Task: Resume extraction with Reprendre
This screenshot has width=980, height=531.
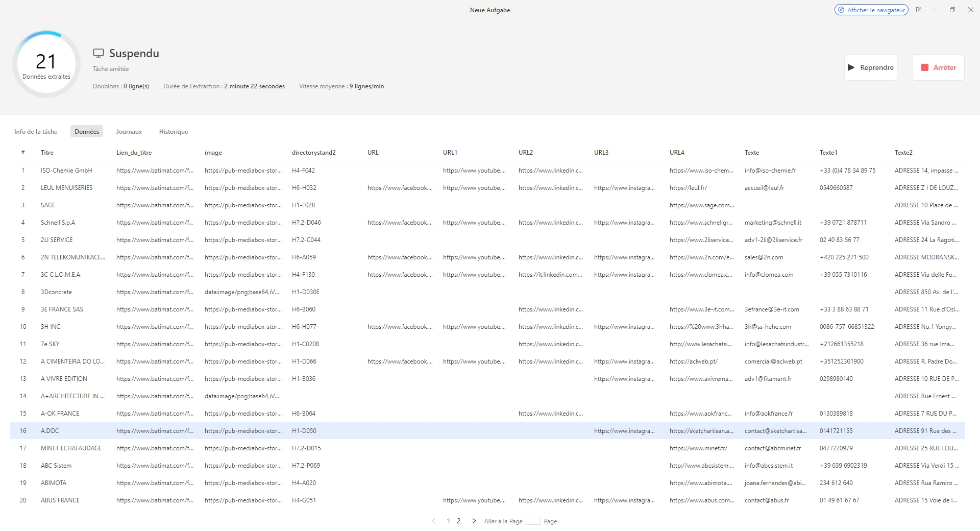Action: pos(871,67)
